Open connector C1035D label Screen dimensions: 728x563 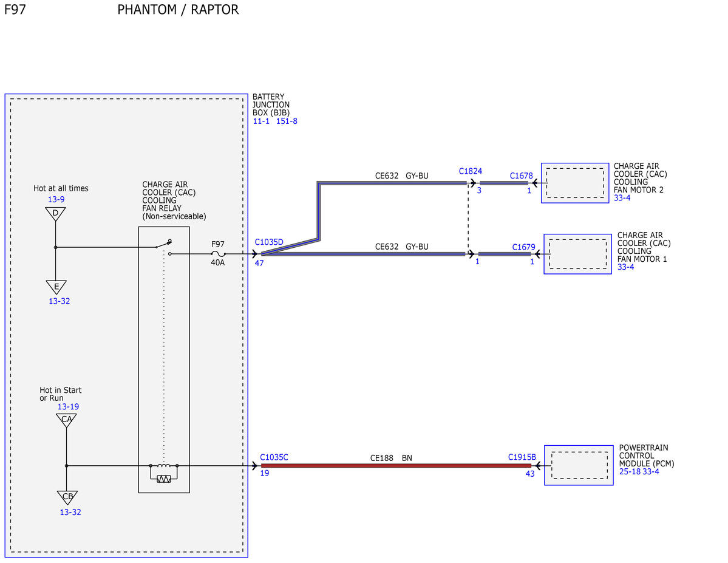coord(269,242)
